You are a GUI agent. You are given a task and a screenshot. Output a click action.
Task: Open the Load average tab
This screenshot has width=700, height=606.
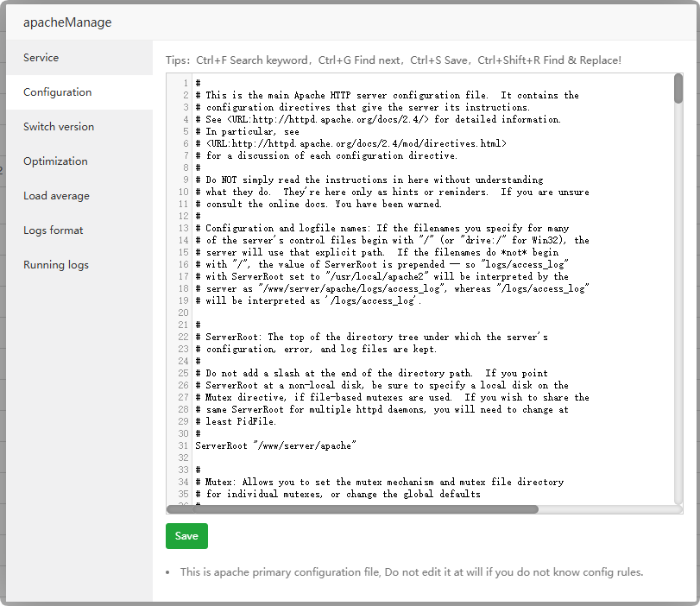tap(79, 196)
